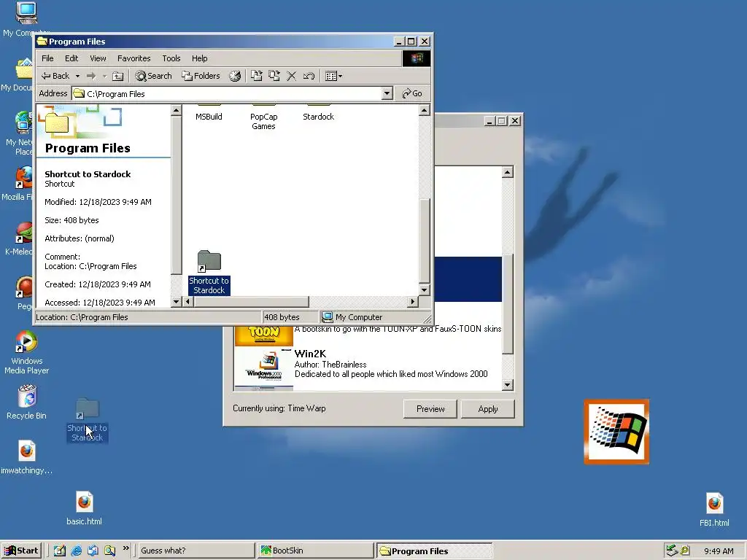Toggle the Folders pane

(x=201, y=76)
